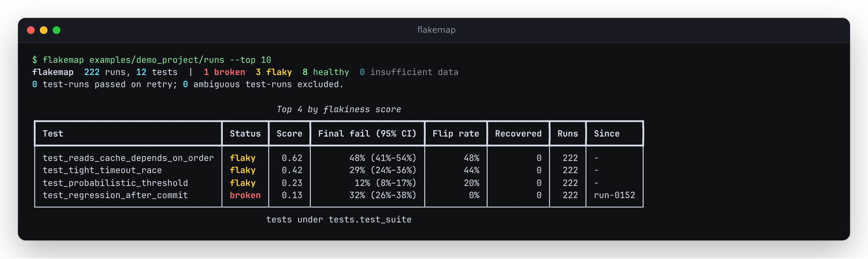Image resolution: width=868 pixels, height=259 pixels.
Task: Click the flakemap examples/demo_project/runs command line
Action: click(152, 60)
